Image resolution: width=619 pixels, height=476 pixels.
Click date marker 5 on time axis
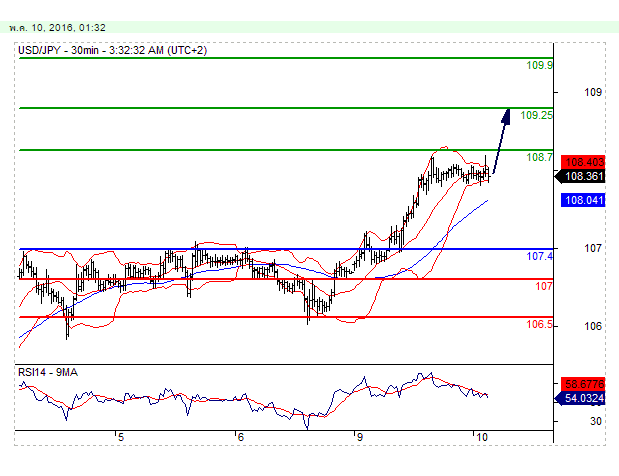[121, 437]
